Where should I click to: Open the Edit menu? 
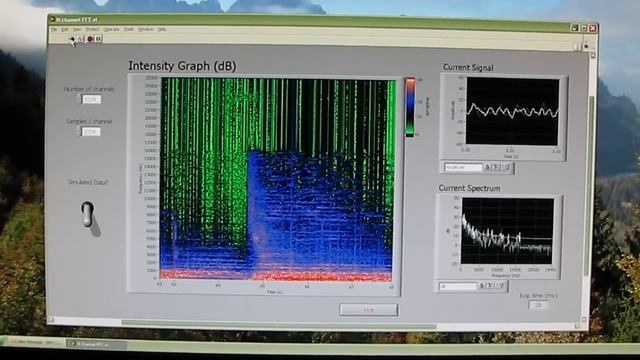pyautogui.click(x=64, y=29)
